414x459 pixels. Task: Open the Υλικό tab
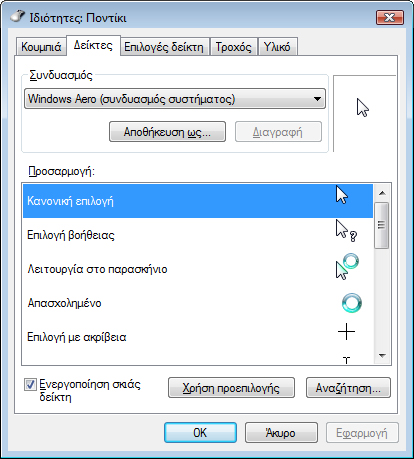(277, 47)
